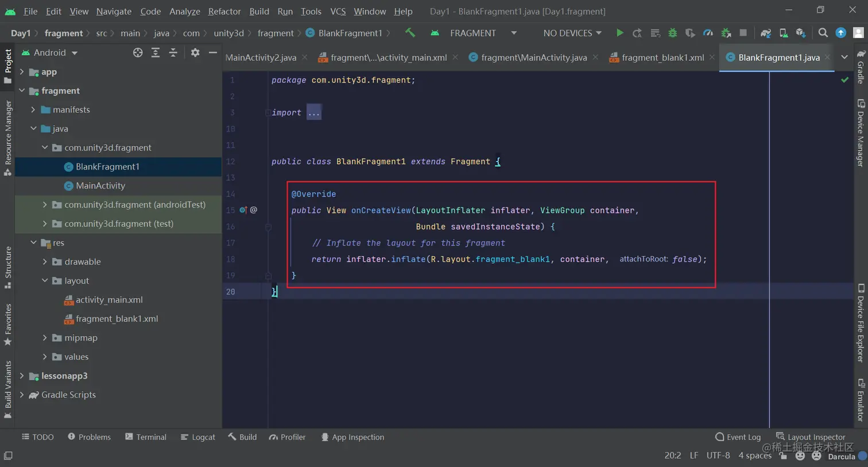Expand the drawable folder
The width and height of the screenshot is (868, 467).
point(45,261)
